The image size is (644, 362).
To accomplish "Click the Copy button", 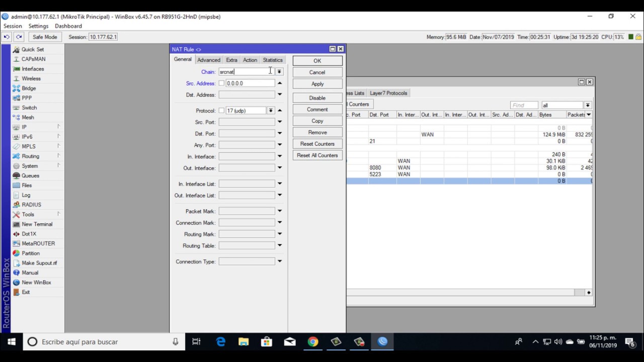I will [x=317, y=121].
